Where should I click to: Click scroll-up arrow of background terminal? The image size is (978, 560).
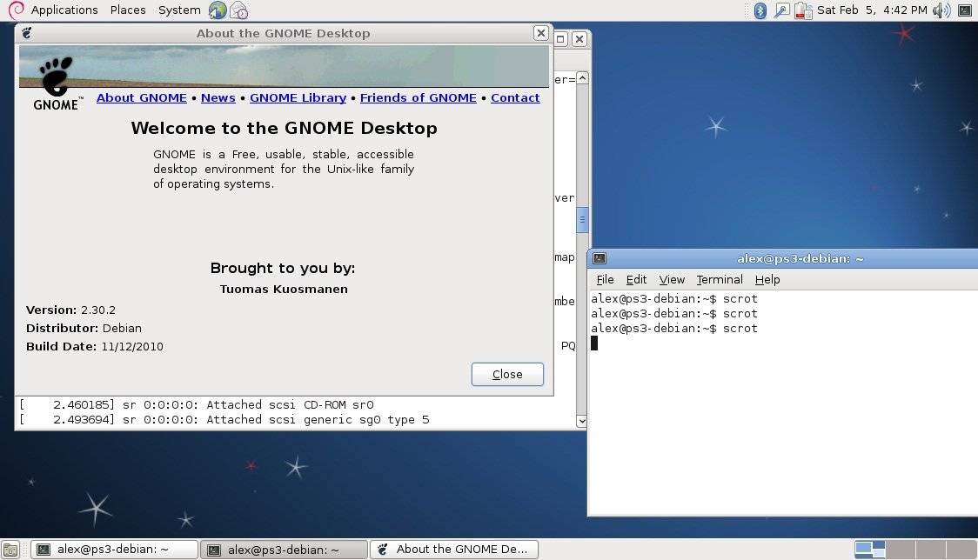click(x=582, y=78)
